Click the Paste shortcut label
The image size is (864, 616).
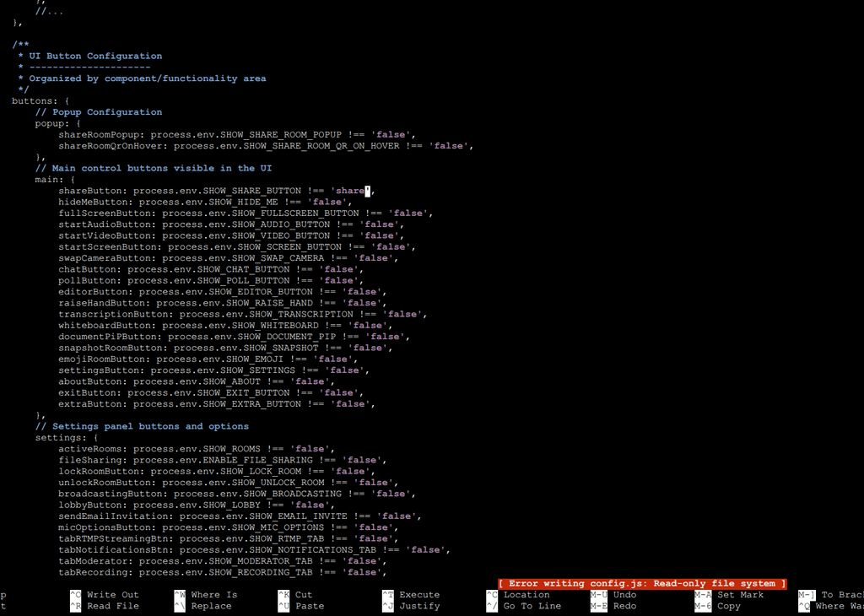pos(309,606)
